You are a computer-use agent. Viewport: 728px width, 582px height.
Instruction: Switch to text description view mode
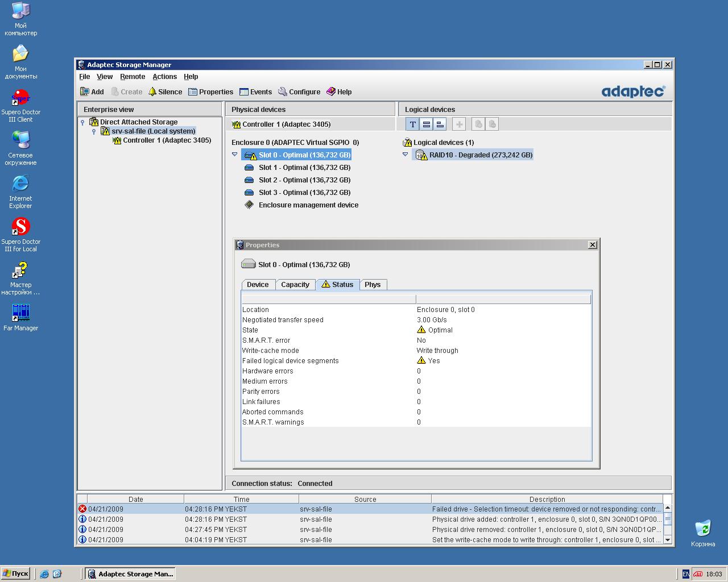pyautogui.click(x=412, y=124)
